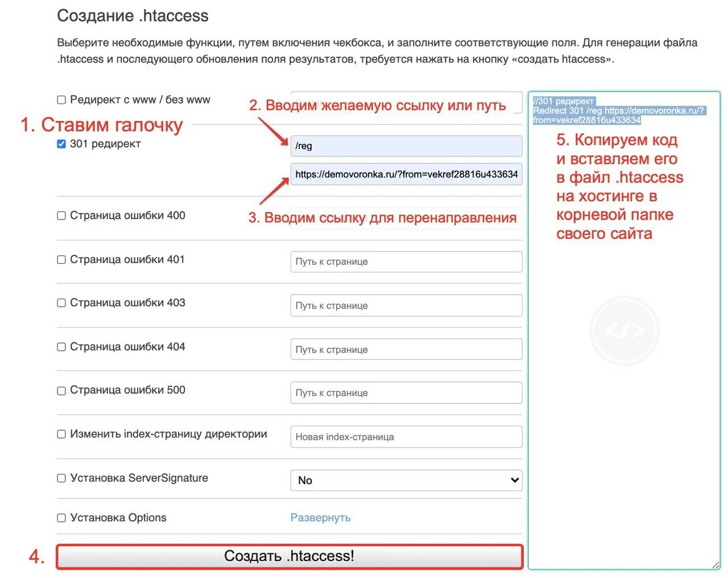Focus the /reg source path field

click(x=406, y=146)
